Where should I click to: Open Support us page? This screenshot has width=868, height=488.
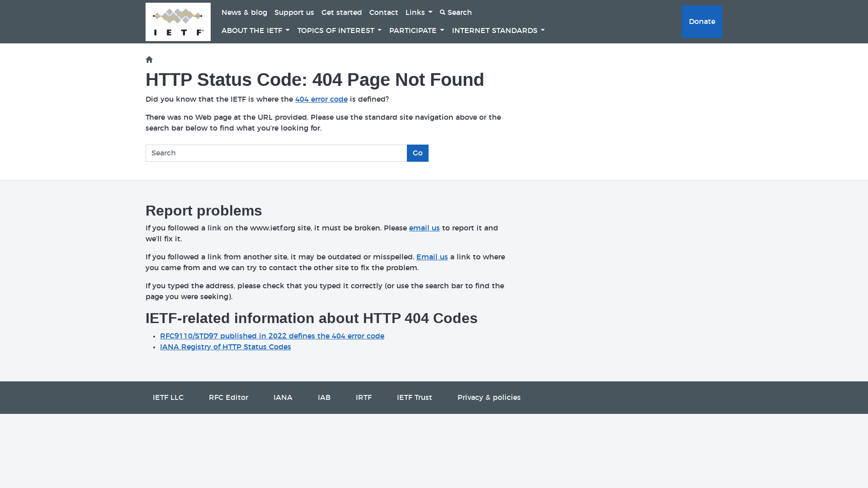pyautogui.click(x=294, y=13)
